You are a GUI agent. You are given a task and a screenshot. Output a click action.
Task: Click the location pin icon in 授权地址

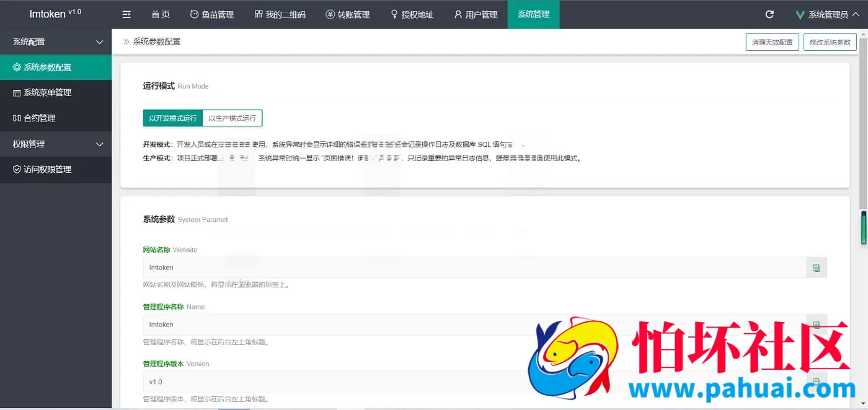tap(394, 14)
